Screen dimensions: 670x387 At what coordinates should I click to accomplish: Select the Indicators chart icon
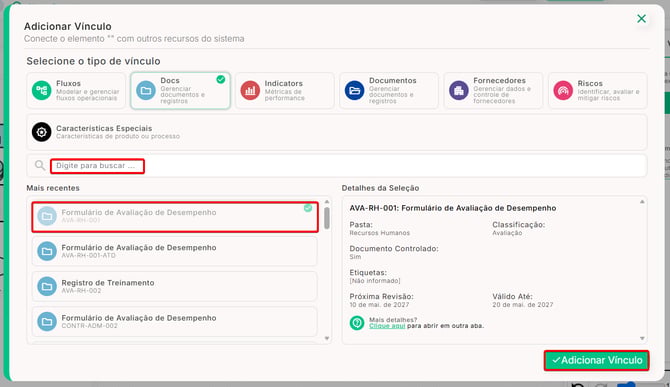[x=250, y=91]
